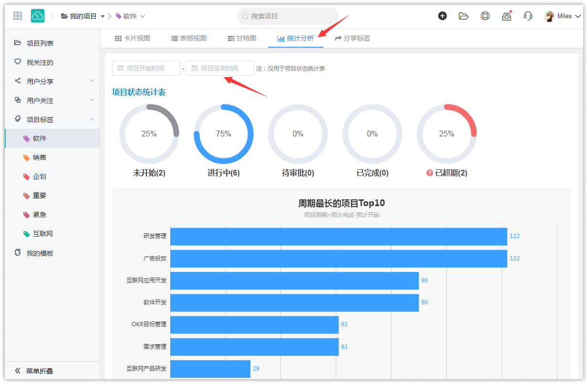Open the folder icon in header
Image resolution: width=588 pixels, height=384 pixels.
pyautogui.click(x=464, y=16)
